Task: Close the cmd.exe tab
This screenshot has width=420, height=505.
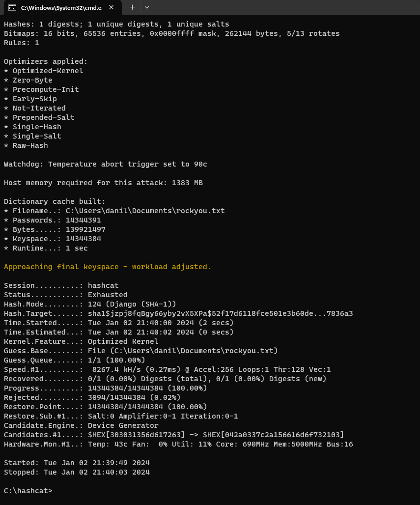Action: [x=112, y=8]
